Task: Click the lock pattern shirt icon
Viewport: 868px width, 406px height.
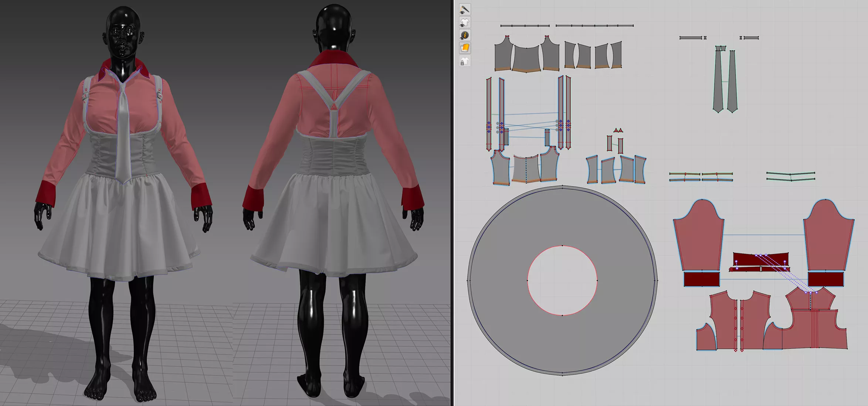Action: pyautogui.click(x=465, y=61)
